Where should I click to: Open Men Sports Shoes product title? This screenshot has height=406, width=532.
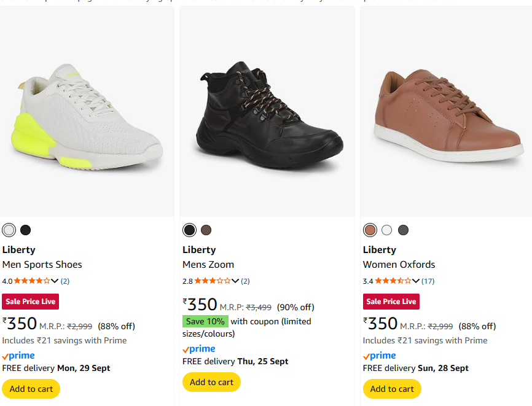[42, 265]
